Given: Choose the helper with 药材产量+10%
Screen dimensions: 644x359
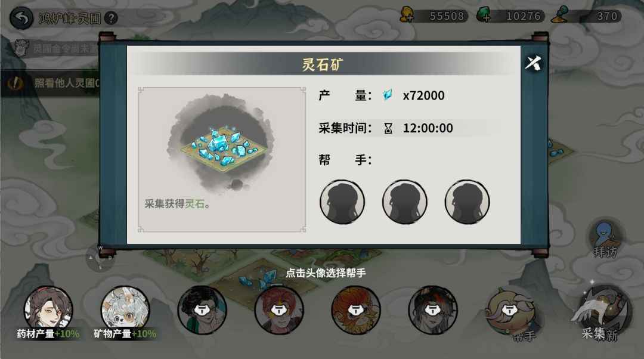Looking at the screenshot, I should point(48,311).
